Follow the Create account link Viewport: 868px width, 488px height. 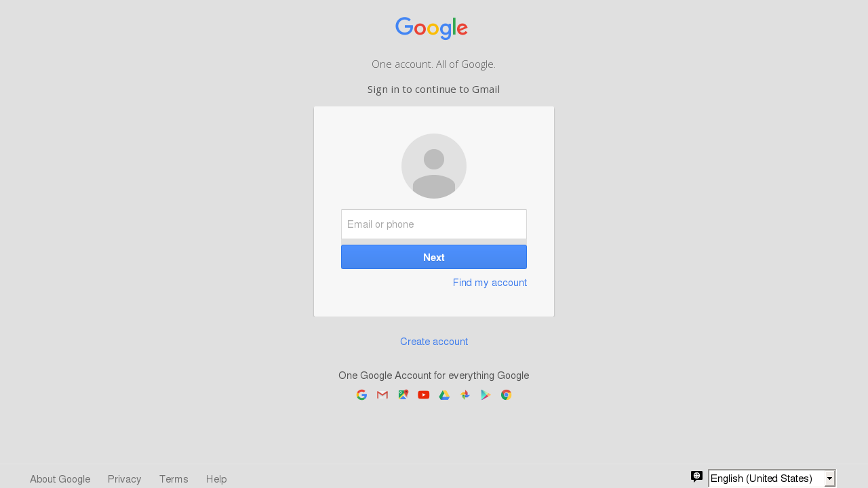[434, 342]
